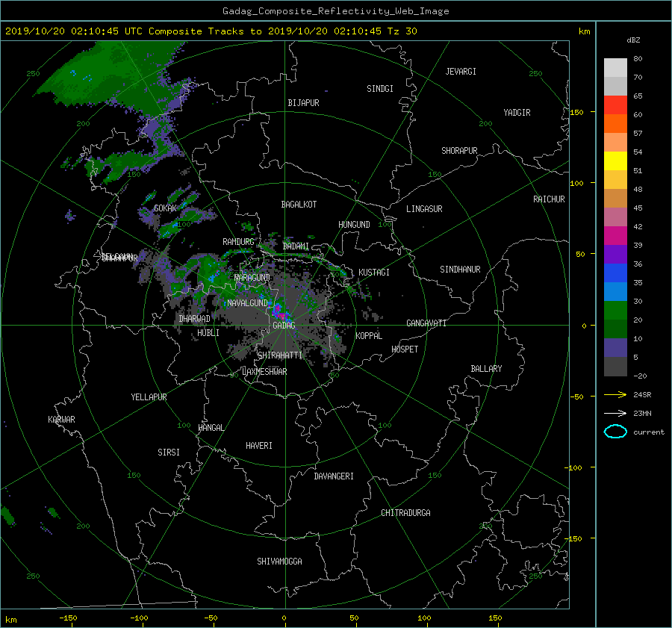672x628 pixels.
Task: Select the light gray 70 dBZ swatch
Action: (615, 68)
